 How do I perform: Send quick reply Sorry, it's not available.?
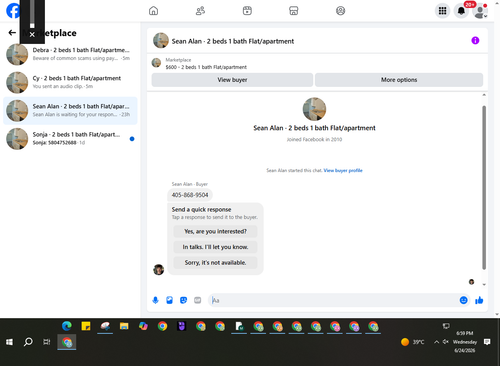215,263
